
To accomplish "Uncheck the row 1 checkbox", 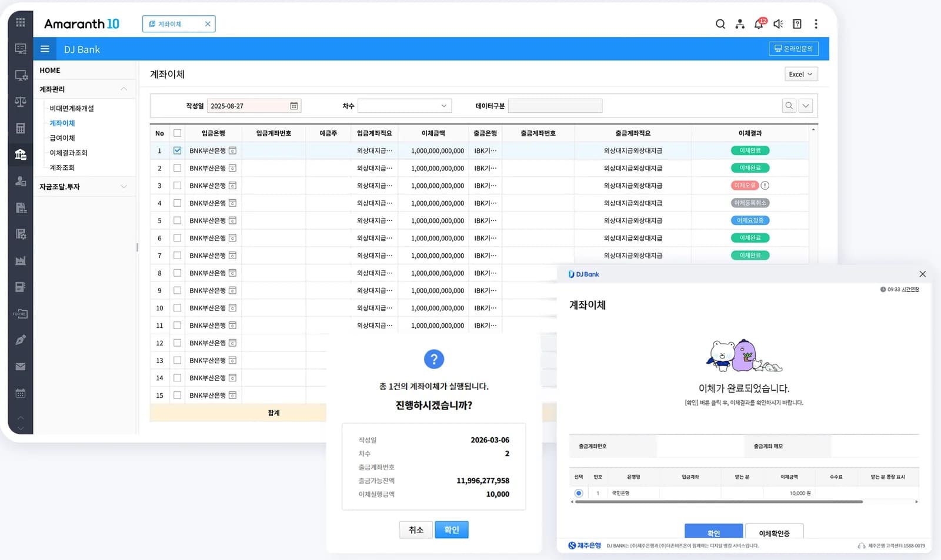I will click(x=177, y=150).
